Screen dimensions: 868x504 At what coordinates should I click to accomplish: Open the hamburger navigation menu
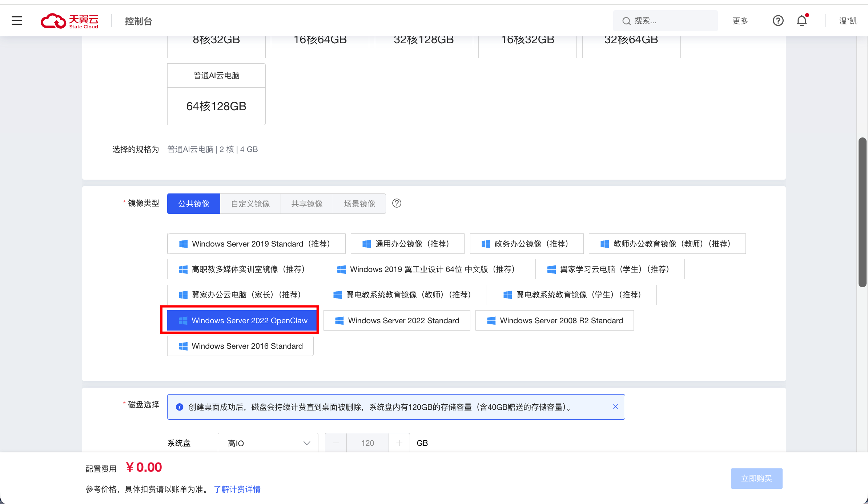click(x=17, y=21)
